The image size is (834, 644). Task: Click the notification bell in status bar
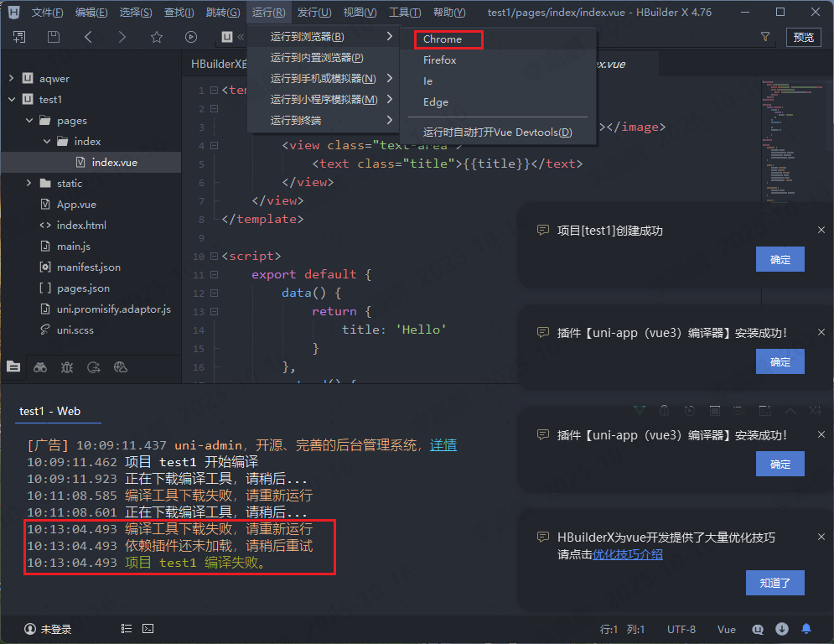coord(806,629)
